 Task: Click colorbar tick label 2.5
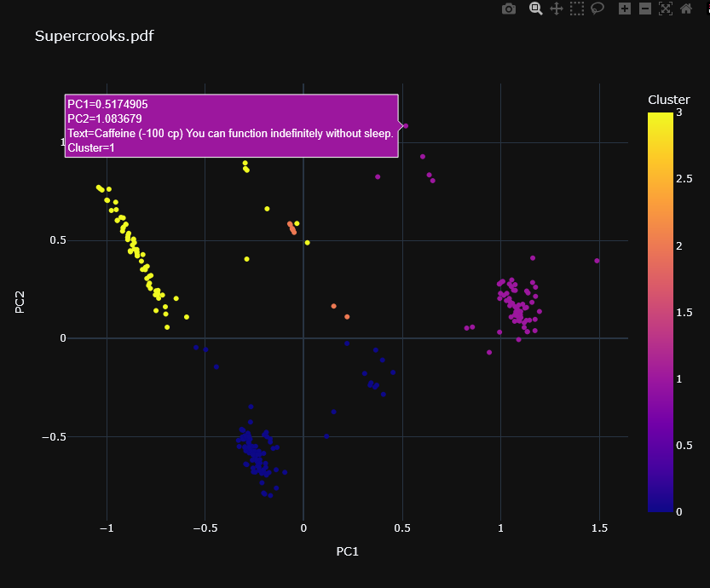[x=684, y=179]
